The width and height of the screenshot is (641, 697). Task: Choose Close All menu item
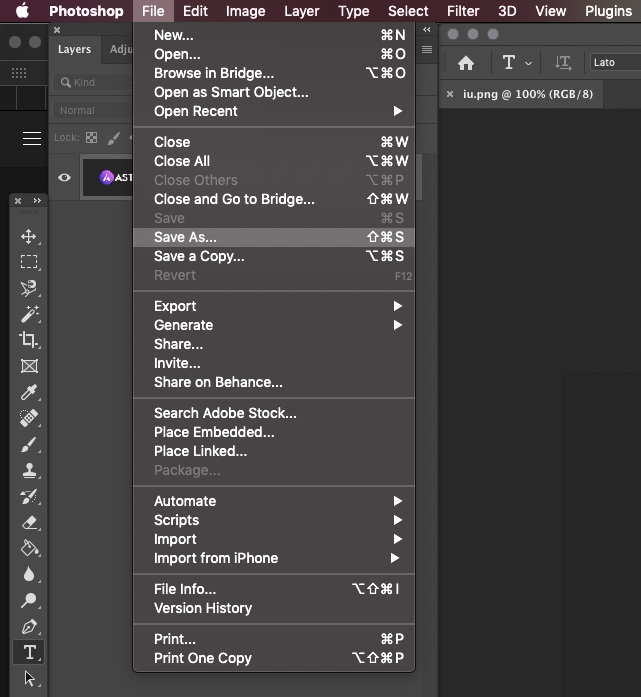point(274,161)
